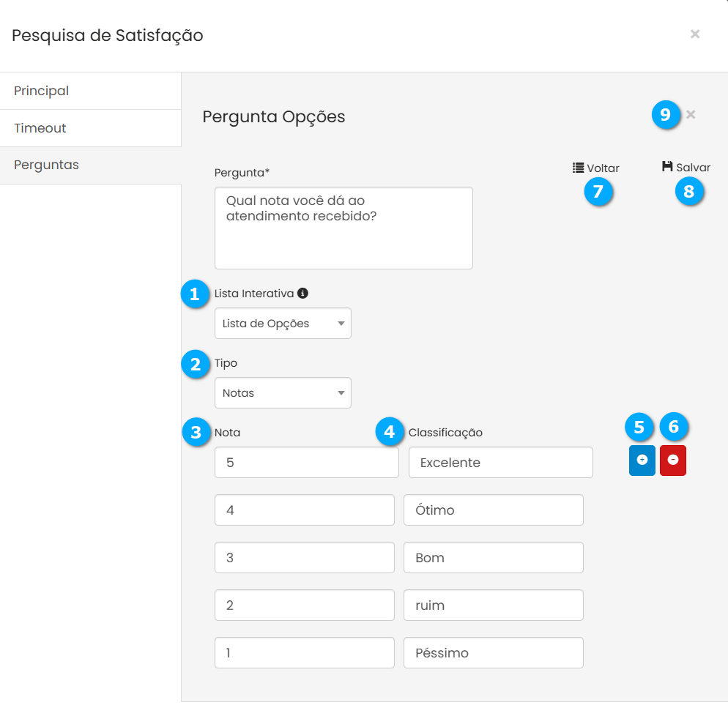Click the ruim classification field
Viewport: 728px width, 716px height.
pyautogui.click(x=493, y=605)
